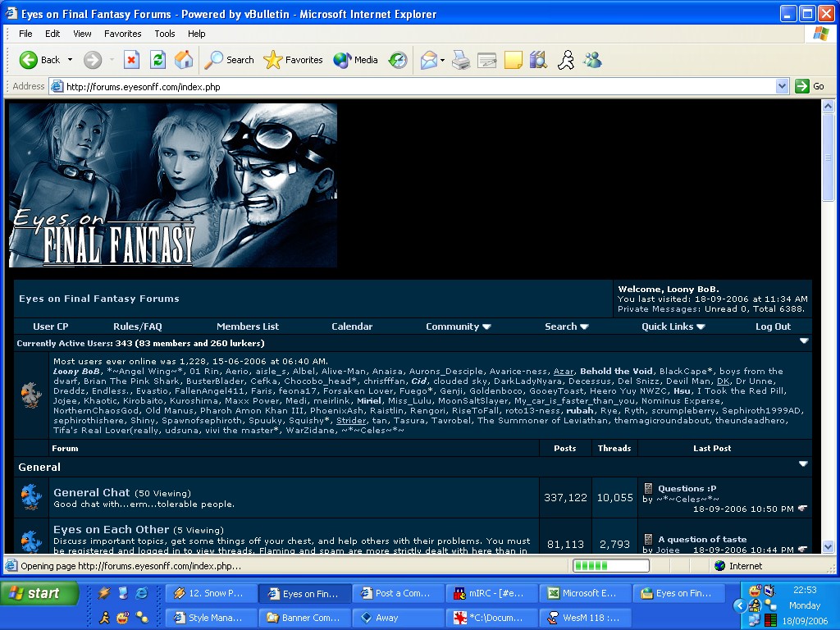Open the User CP link
Viewport: 840px width, 630px height.
[x=50, y=326]
